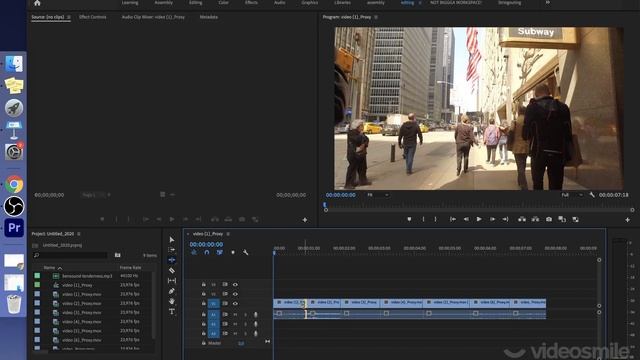Viewport: 640px width, 360px height.
Task: Open the Color workspace tab
Action: pyautogui.click(x=223, y=3)
